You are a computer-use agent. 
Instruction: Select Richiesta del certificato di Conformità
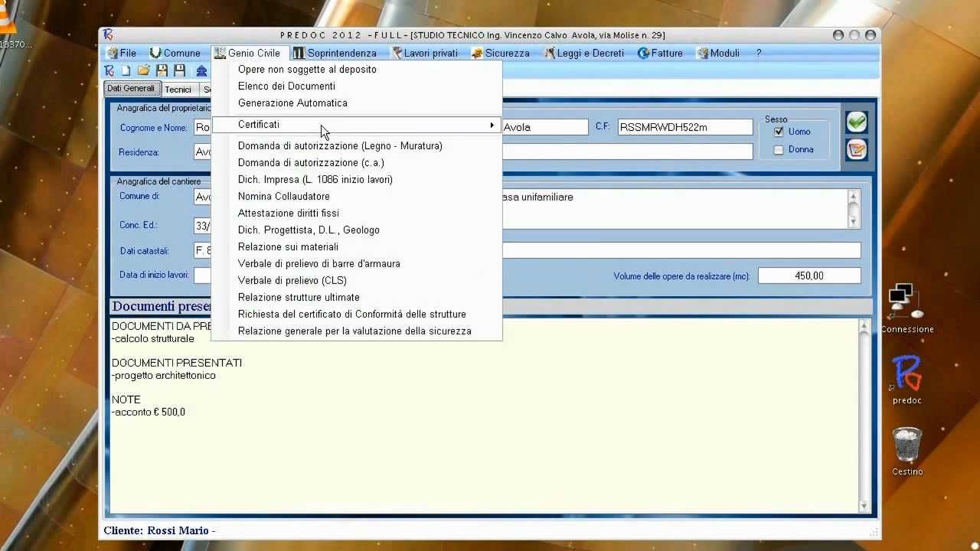(356, 314)
